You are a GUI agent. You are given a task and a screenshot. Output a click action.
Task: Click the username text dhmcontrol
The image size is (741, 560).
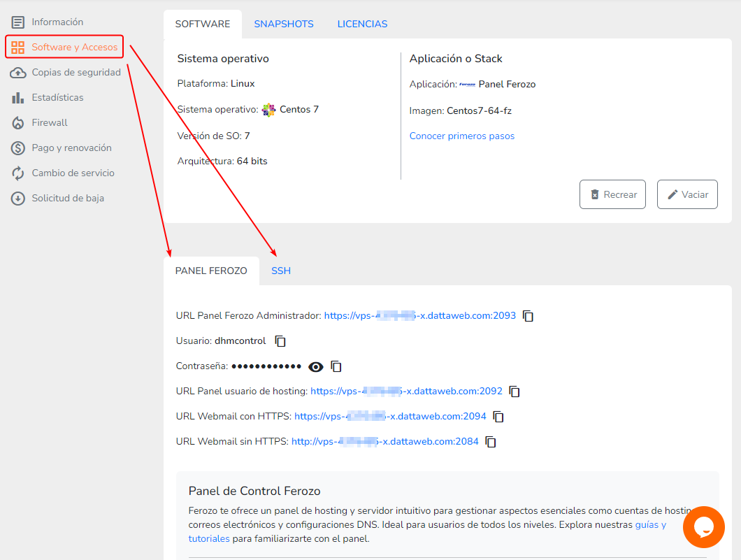tap(240, 340)
